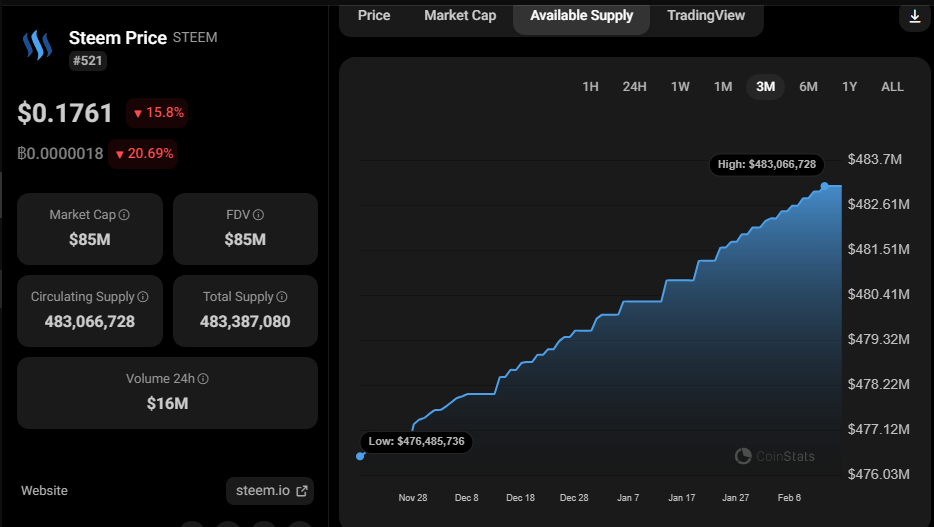
Task: Click the $480.41M axis label
Action: [x=879, y=294]
